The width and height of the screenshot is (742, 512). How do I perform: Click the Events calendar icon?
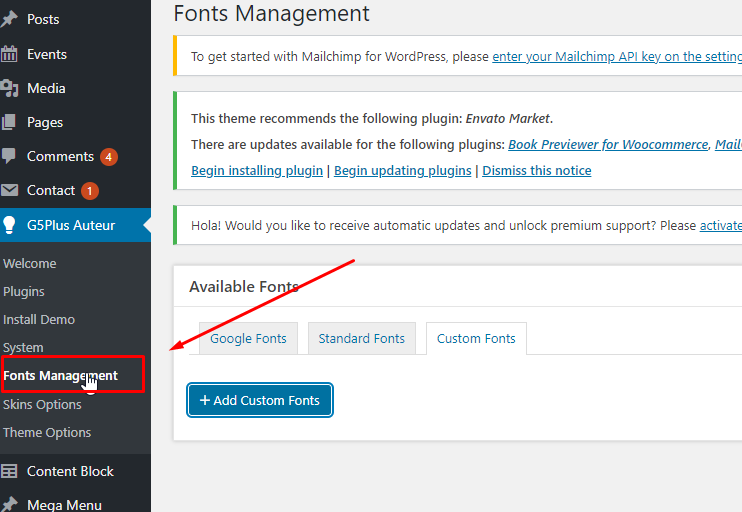coord(10,54)
